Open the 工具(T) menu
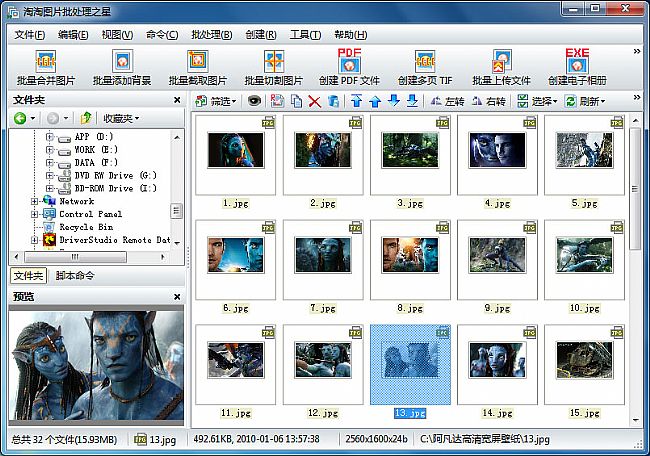This screenshot has width=650, height=456. [x=305, y=35]
